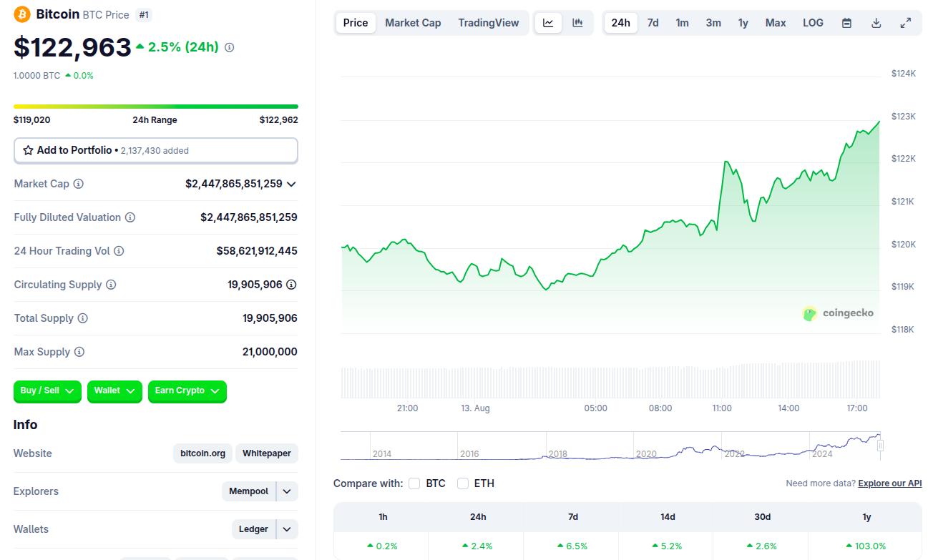The image size is (928, 560).
Task: Select 1m time range
Action: click(683, 23)
